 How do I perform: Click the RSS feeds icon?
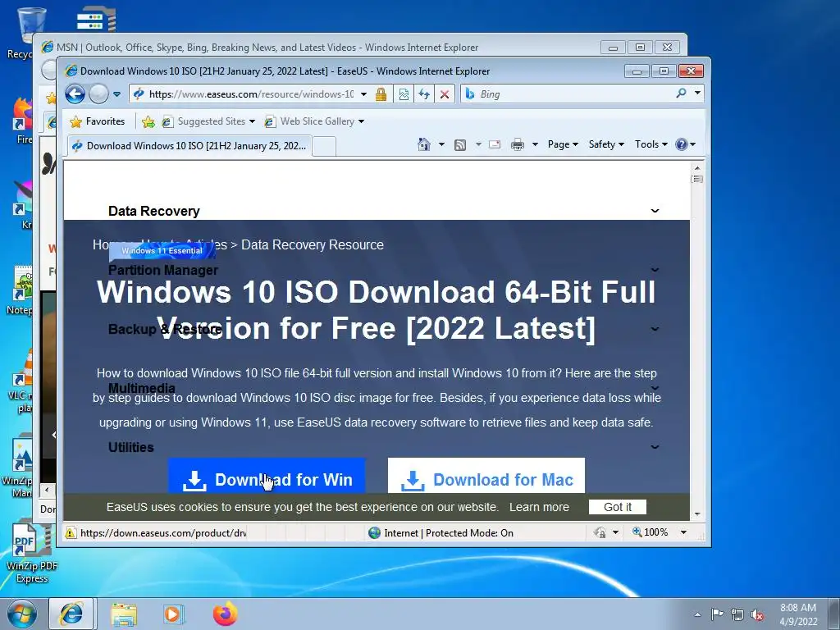click(x=460, y=144)
